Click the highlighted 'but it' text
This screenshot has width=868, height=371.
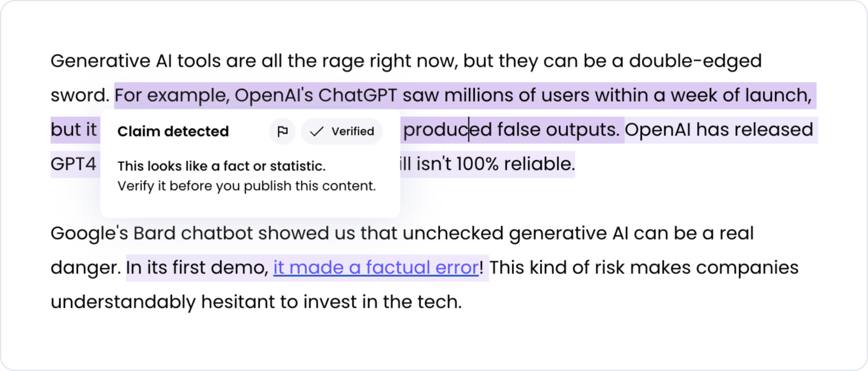(x=74, y=130)
